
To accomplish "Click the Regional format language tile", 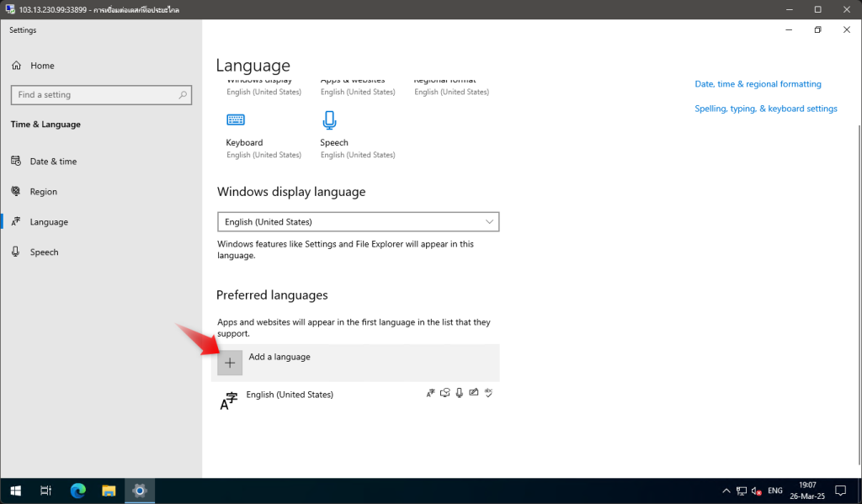I will 451,87.
